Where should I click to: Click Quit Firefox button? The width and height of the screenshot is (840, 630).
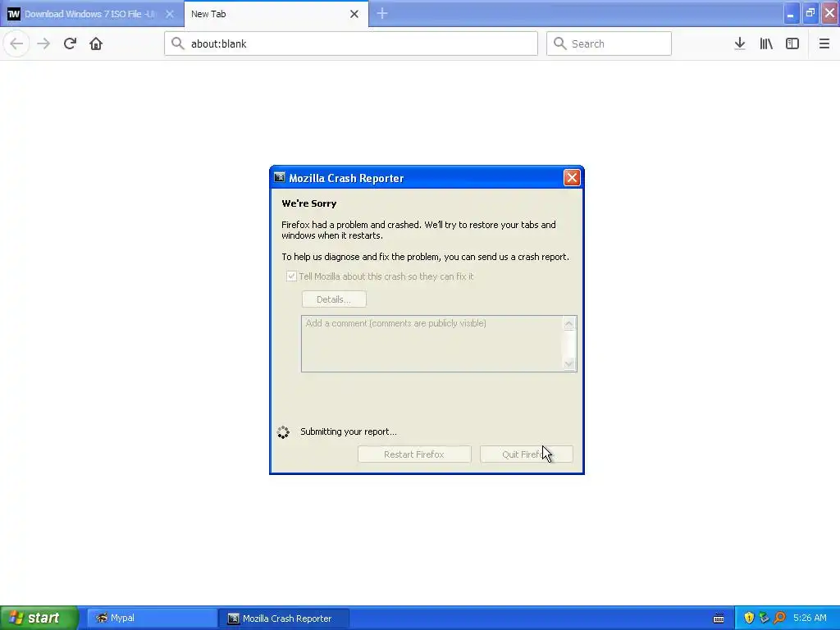526,454
